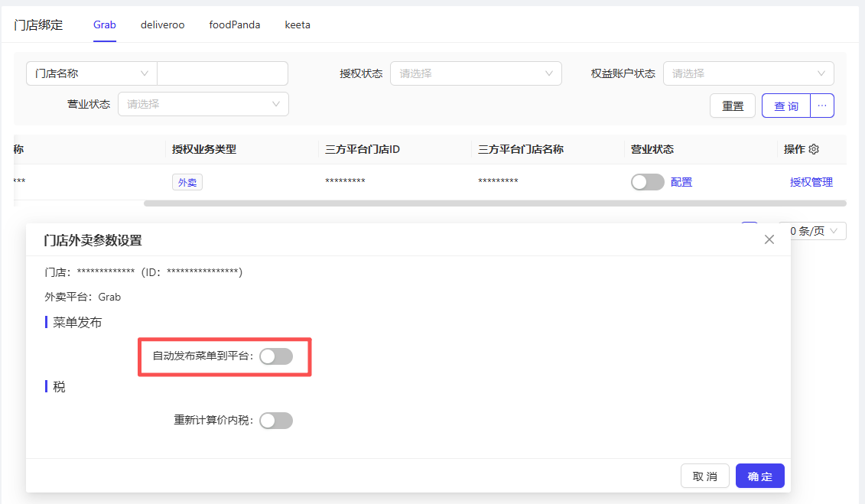The image size is (865, 504).
Task: Open the 授权状态 dropdown
Action: point(476,73)
